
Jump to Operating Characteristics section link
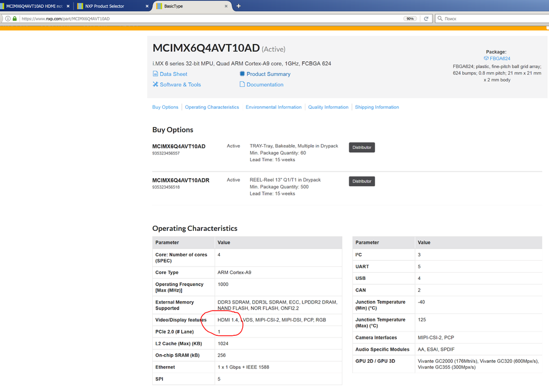[x=212, y=107]
